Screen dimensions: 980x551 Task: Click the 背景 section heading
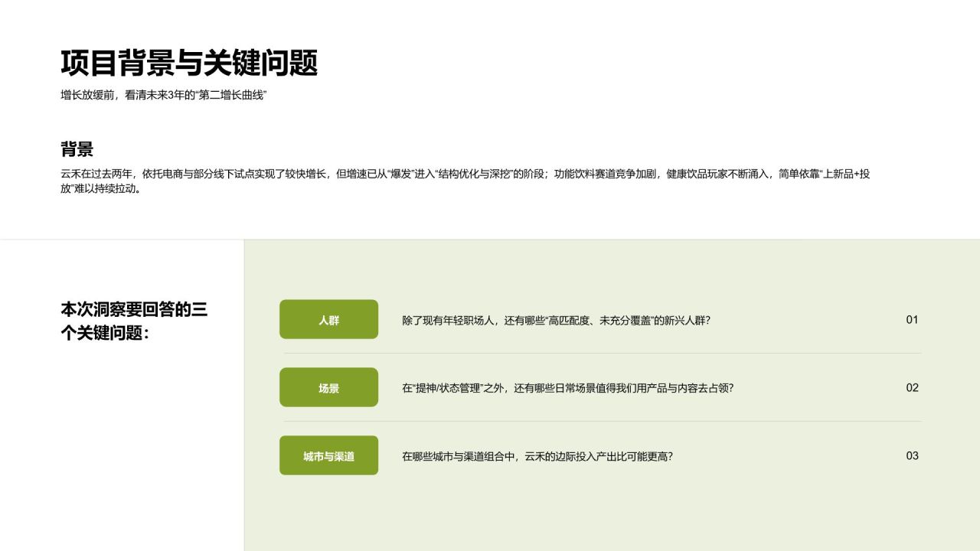tap(77, 149)
